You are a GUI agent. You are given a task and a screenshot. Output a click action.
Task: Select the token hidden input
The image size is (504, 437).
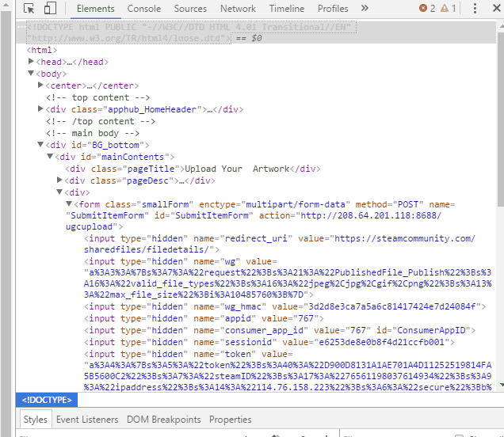tap(288, 370)
